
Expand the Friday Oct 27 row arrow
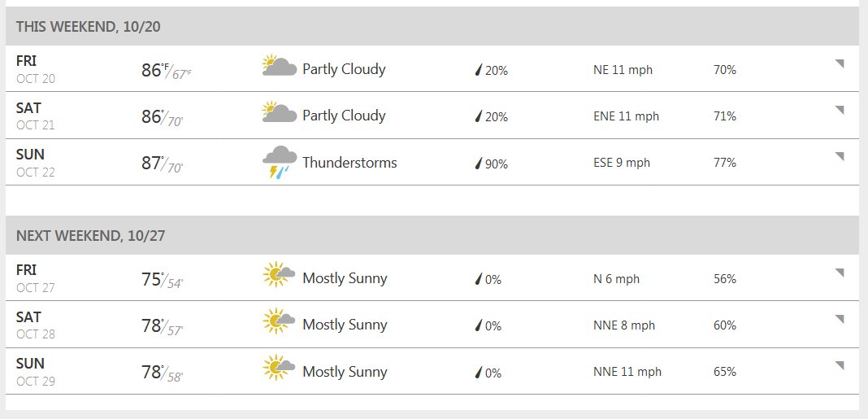840,273
